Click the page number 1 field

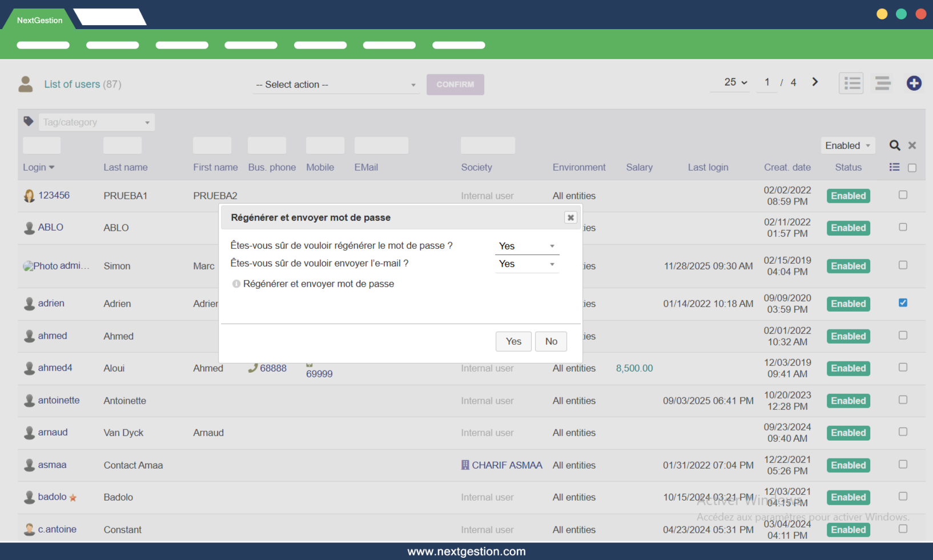pyautogui.click(x=767, y=83)
